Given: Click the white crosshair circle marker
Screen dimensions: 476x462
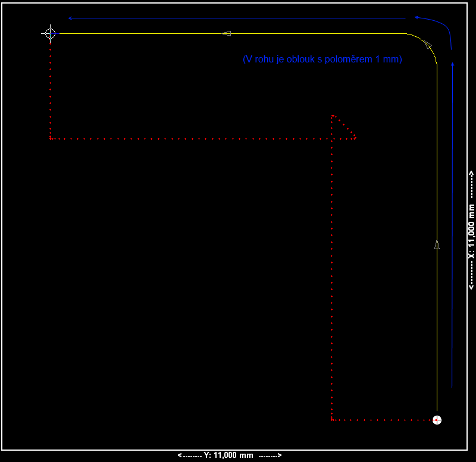Looking at the screenshot, I should (x=50, y=33).
